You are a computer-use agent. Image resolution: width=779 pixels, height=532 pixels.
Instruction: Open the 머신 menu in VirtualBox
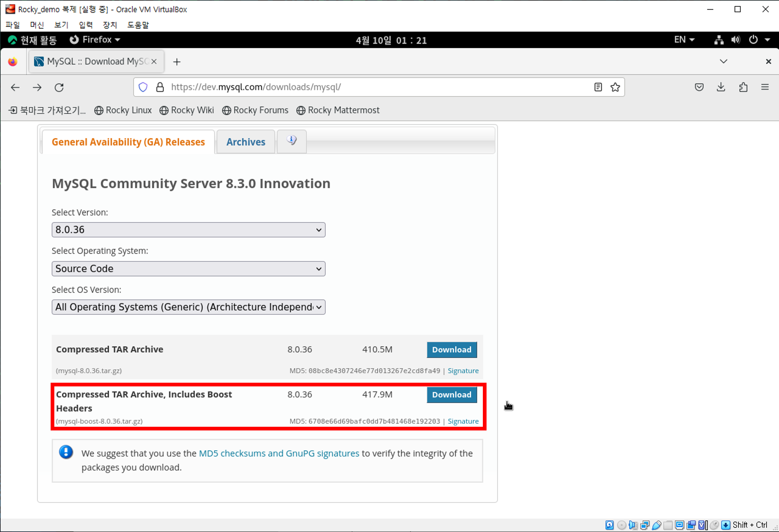point(37,25)
